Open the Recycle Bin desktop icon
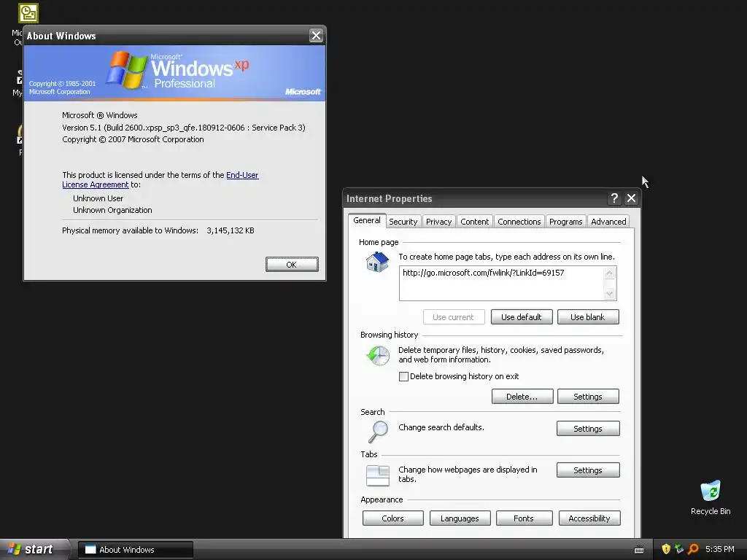This screenshot has height=560, width=747. (x=711, y=497)
